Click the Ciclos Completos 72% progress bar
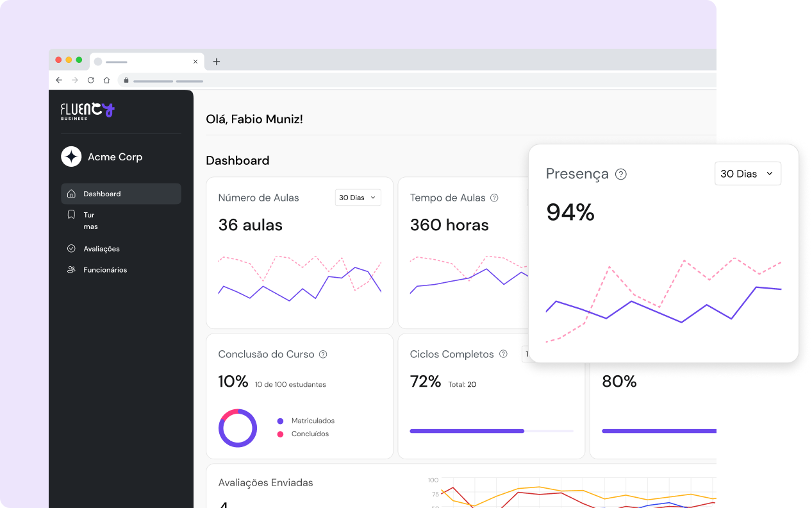Screen dimensions: 812x508 [x=492, y=431]
